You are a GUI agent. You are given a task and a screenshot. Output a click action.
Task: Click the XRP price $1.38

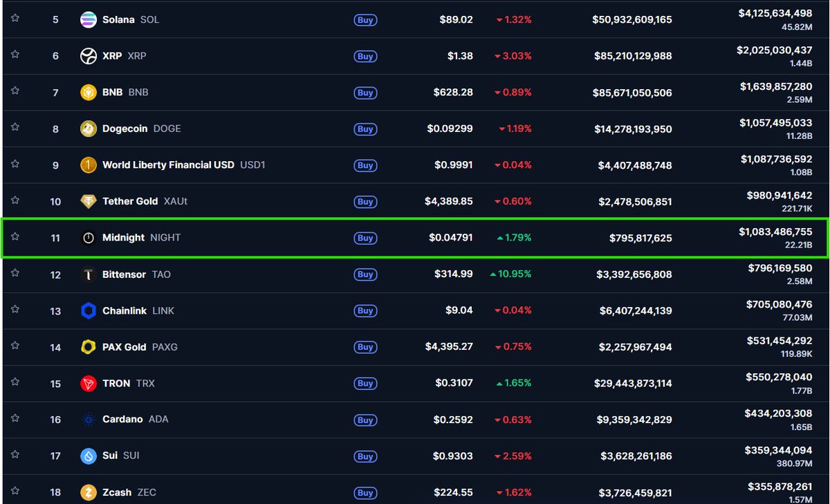click(x=460, y=56)
